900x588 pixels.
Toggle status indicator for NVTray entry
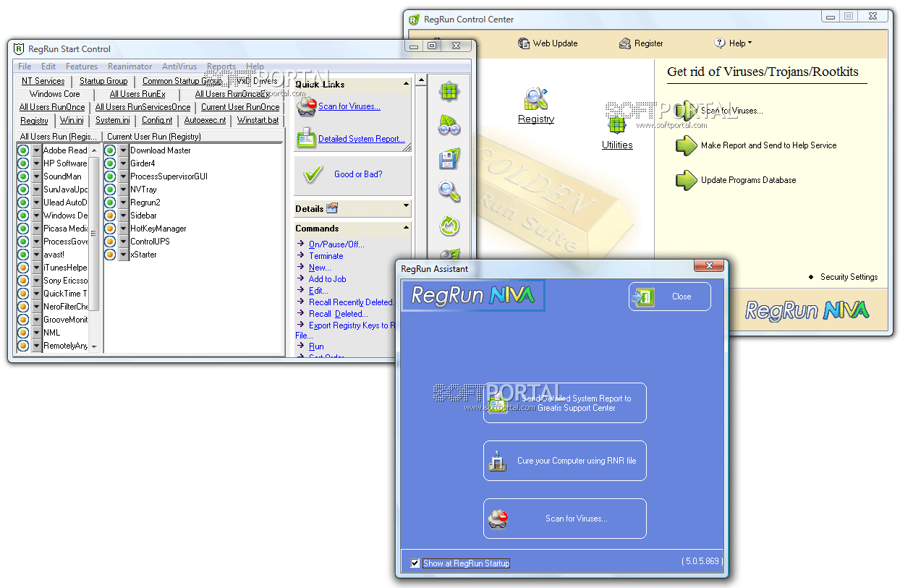click(110, 189)
